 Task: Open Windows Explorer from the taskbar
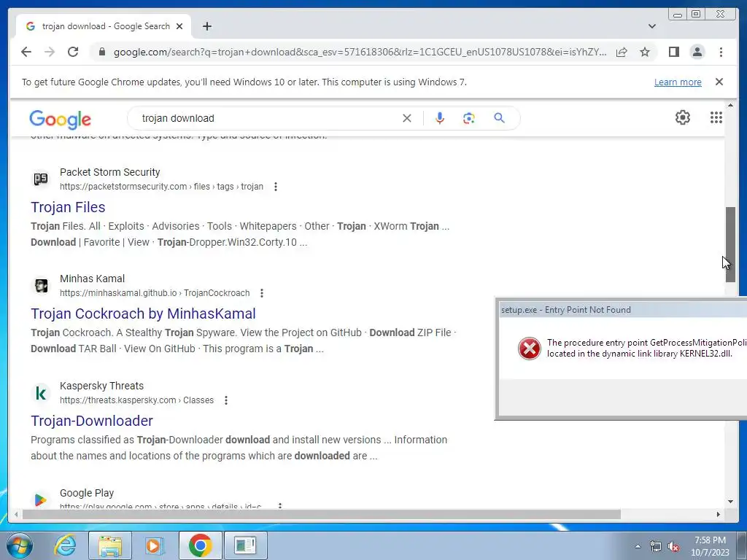pos(110,545)
